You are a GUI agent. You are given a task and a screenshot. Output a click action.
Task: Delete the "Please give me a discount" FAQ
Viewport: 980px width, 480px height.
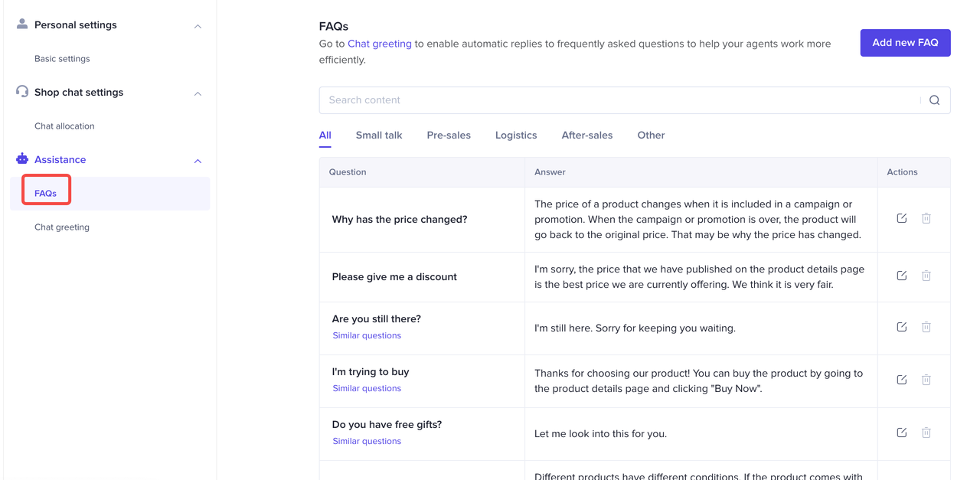coord(926,276)
